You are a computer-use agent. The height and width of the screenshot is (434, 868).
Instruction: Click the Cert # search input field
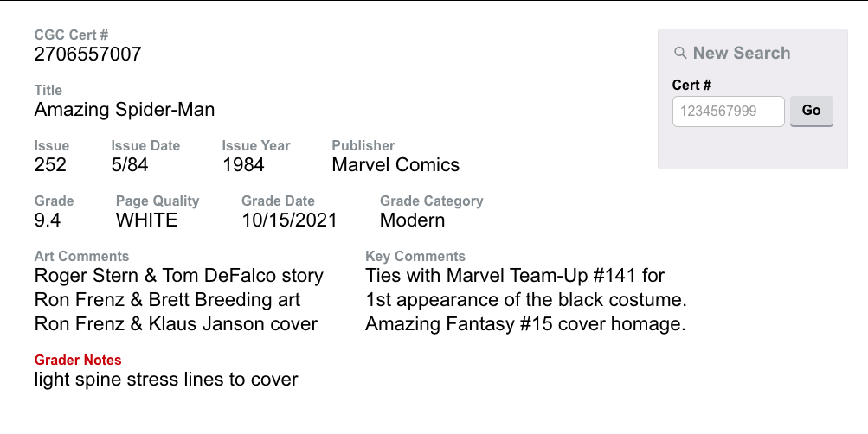[728, 111]
